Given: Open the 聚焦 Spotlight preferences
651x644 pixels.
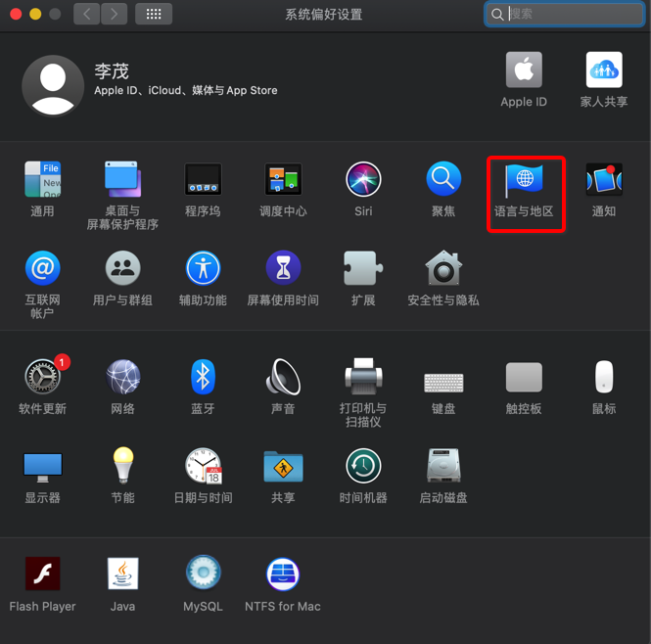Looking at the screenshot, I should 443,178.
